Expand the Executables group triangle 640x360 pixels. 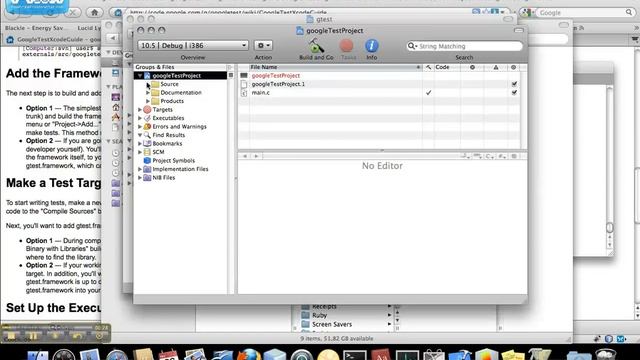(x=140, y=118)
